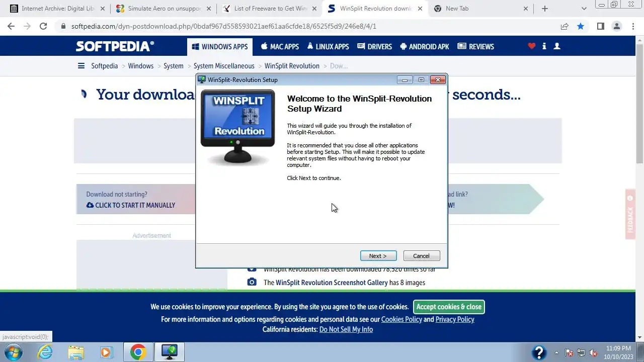Open Chrome side panel icon
Image resolution: width=644 pixels, height=362 pixels.
(600, 26)
